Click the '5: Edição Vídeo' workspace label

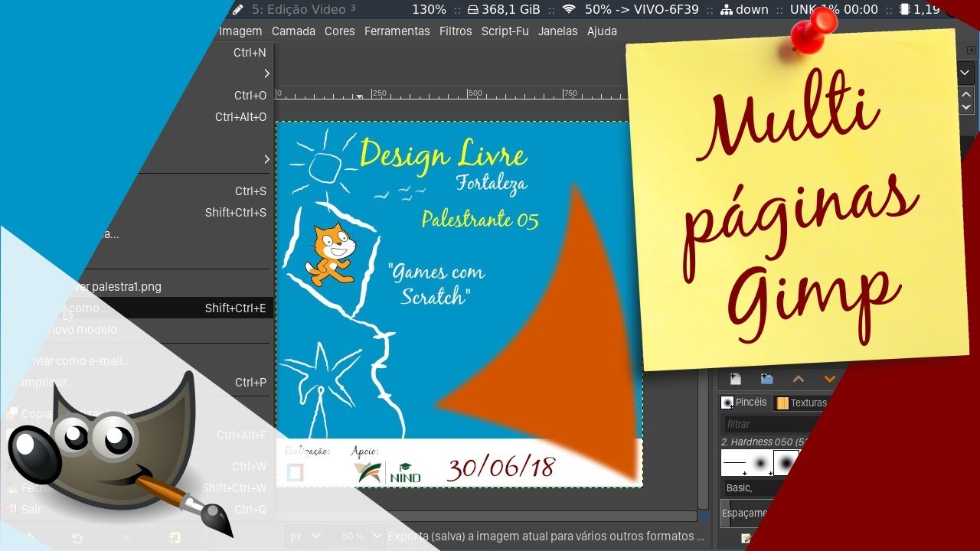pyautogui.click(x=305, y=9)
